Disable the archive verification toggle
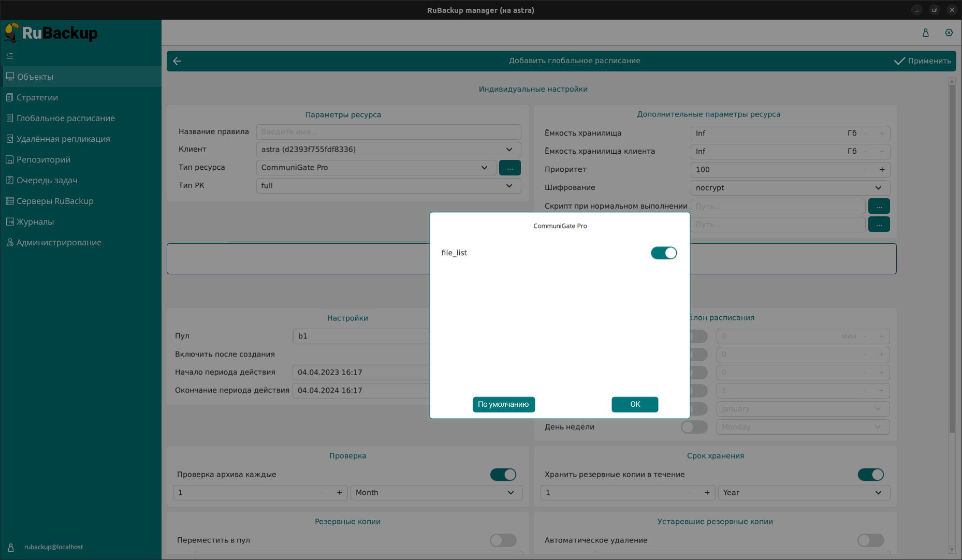Viewport: 962px width, 560px height. 503,475
